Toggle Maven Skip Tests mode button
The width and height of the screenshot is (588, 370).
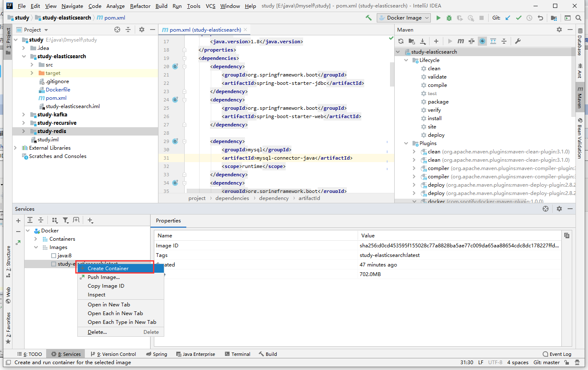point(482,41)
